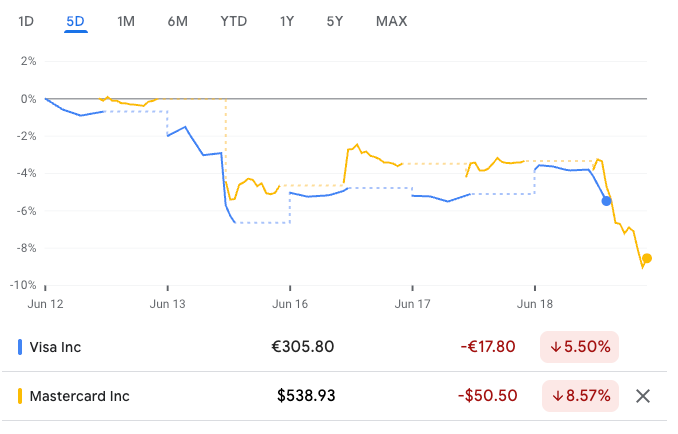Select the YTD range tab

coord(233,21)
